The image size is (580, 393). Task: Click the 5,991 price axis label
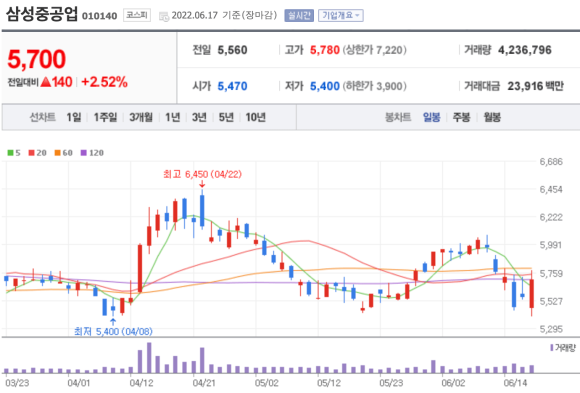click(x=551, y=245)
